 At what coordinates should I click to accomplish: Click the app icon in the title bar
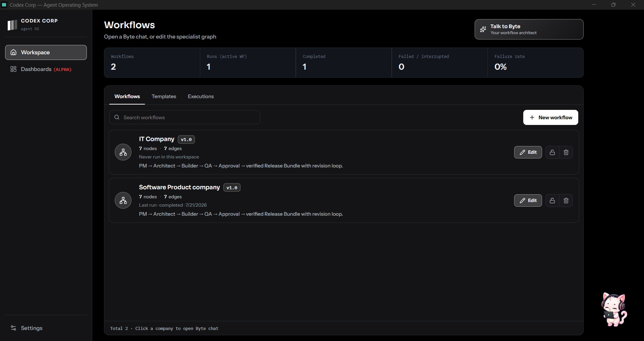4,5
